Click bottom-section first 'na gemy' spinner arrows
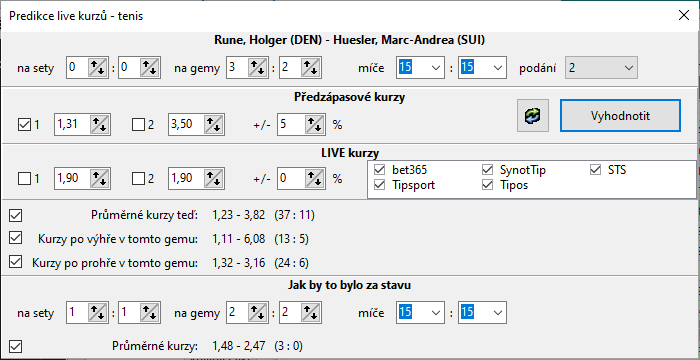Image resolution: width=700 pixels, height=360 pixels. 258,312
